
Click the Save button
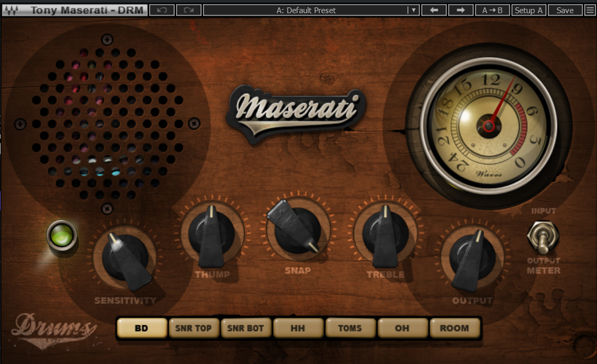click(565, 10)
